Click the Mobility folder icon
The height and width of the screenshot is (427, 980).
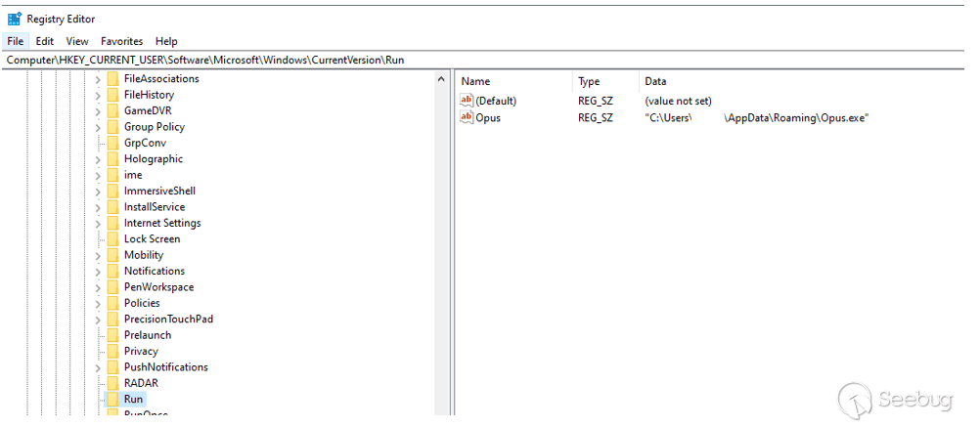[x=112, y=255]
